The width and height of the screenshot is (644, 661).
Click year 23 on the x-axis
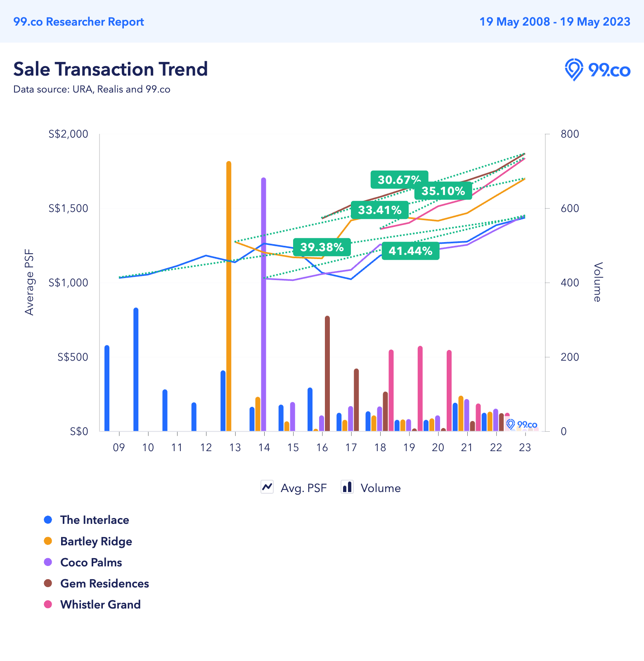(x=525, y=447)
